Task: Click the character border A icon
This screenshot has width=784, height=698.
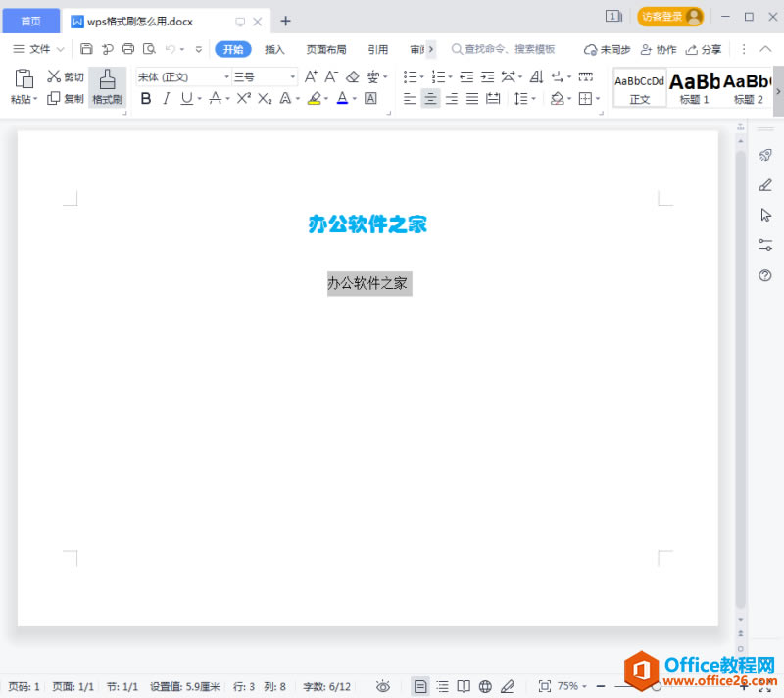Action: (370, 98)
